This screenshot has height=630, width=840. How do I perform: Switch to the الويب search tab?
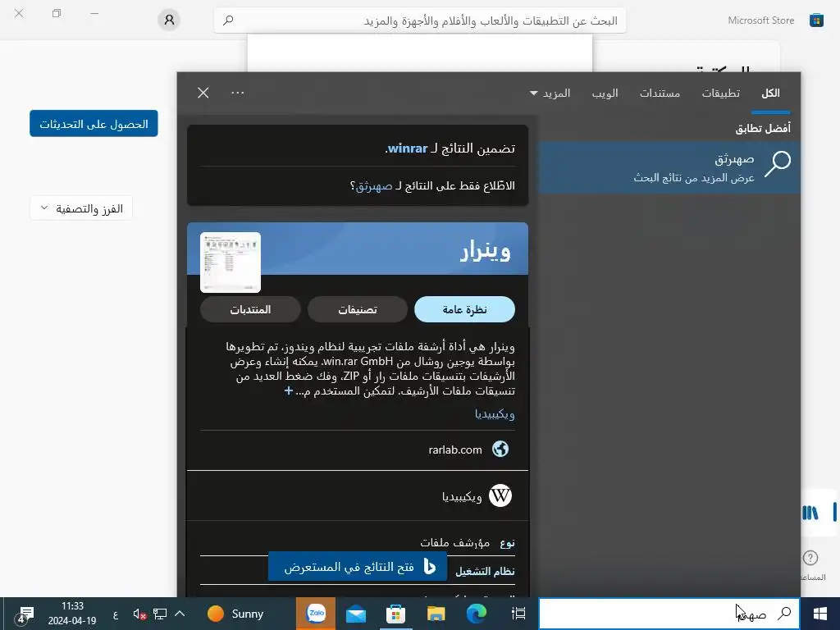[x=605, y=94]
